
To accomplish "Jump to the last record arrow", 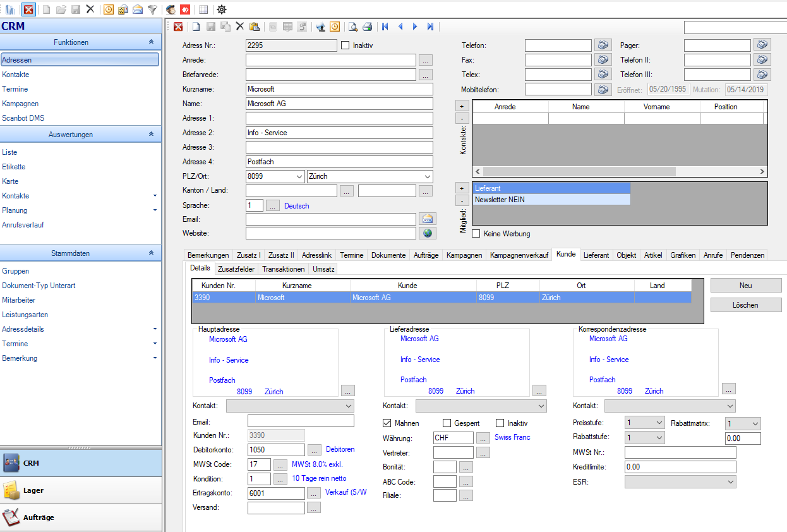I will (430, 27).
